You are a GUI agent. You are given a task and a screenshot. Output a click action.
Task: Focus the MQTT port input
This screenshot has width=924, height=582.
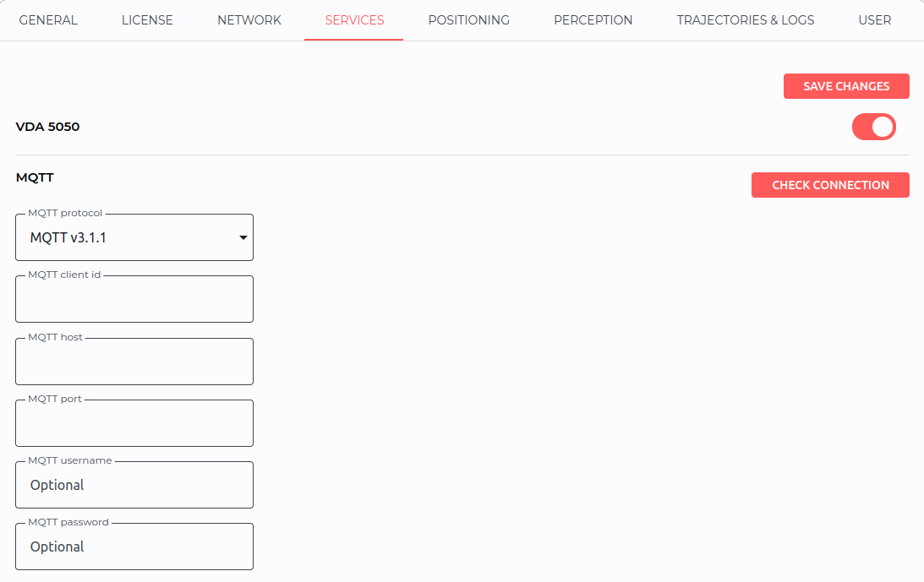pyautogui.click(x=134, y=423)
